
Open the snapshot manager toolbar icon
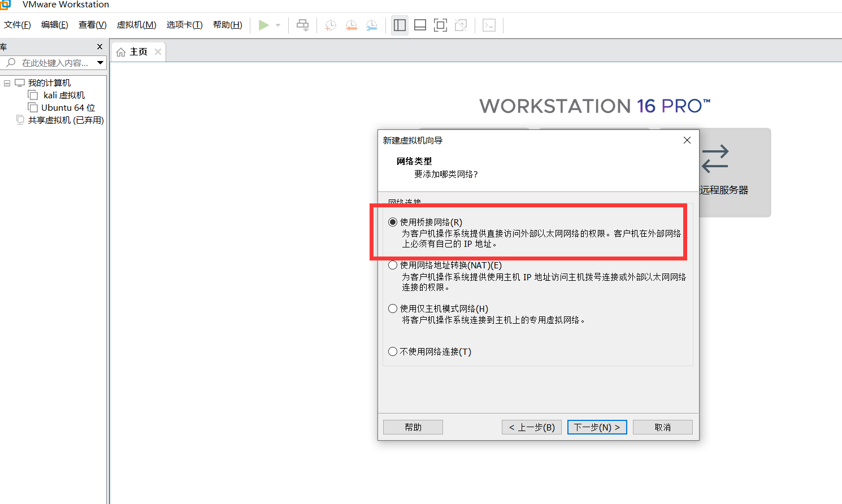click(371, 25)
